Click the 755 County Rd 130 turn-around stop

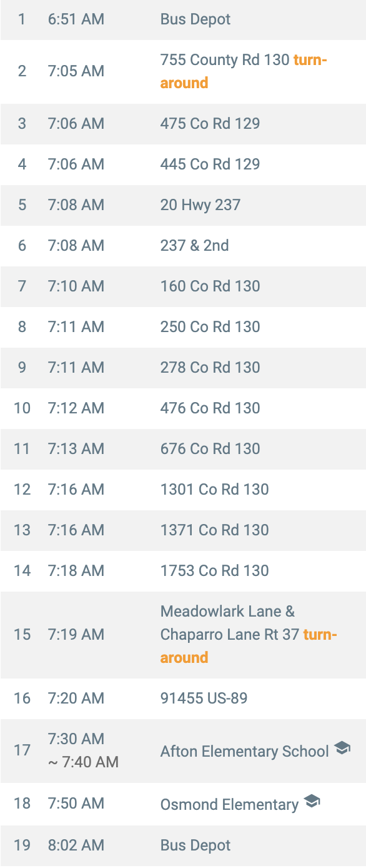(183, 71)
